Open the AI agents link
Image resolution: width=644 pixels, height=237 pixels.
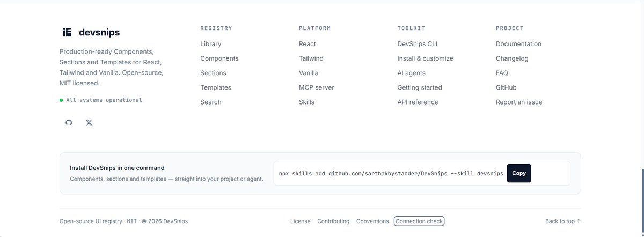click(412, 73)
